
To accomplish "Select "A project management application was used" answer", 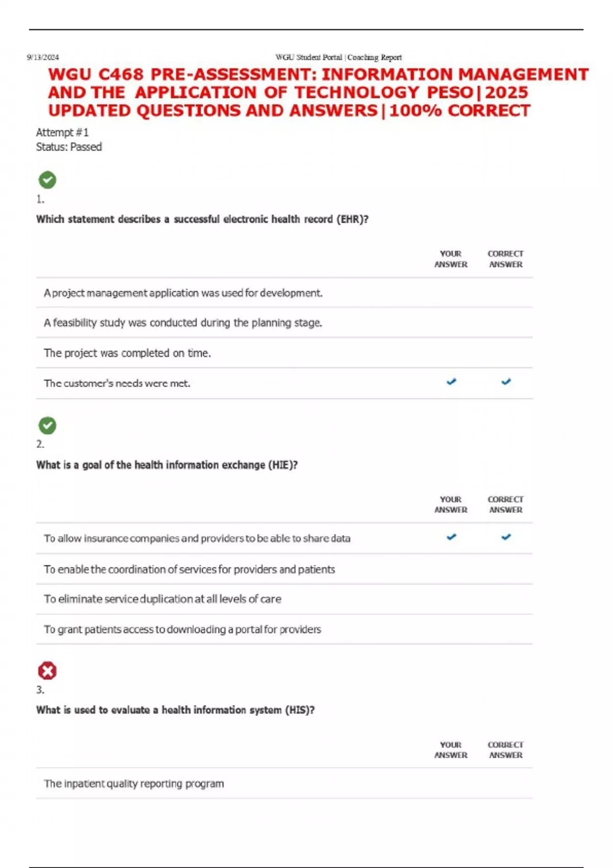I will point(183,293).
